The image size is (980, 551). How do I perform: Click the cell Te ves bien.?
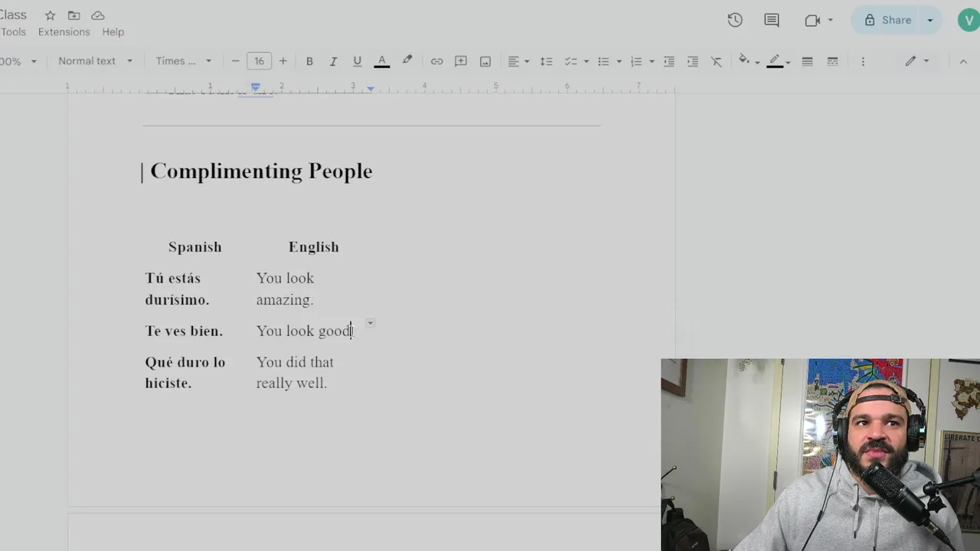pos(184,331)
